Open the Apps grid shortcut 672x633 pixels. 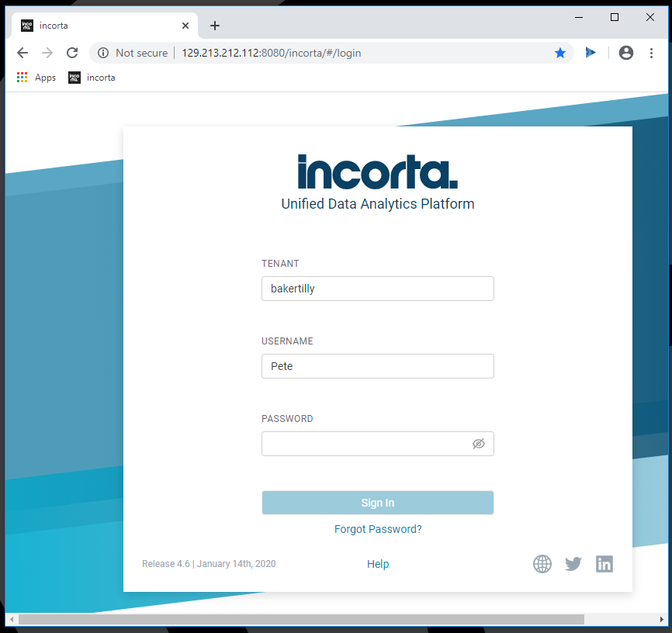click(36, 78)
